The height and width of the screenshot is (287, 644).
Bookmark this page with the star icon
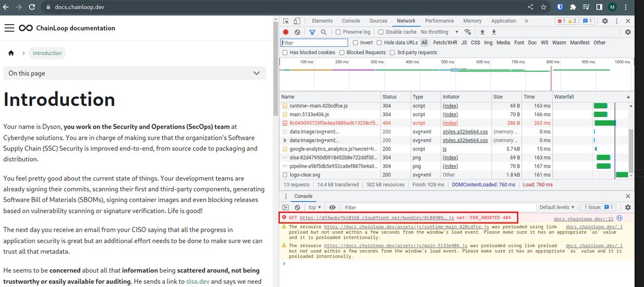[544, 8]
